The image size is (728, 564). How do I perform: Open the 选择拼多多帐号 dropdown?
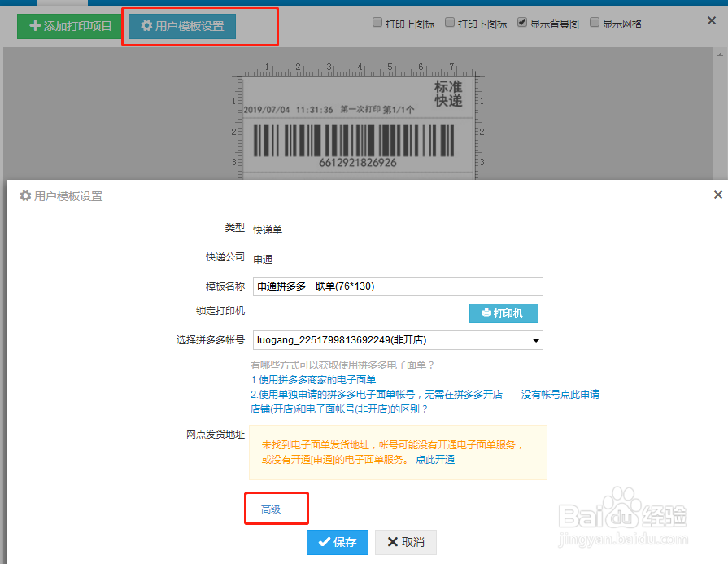398,340
